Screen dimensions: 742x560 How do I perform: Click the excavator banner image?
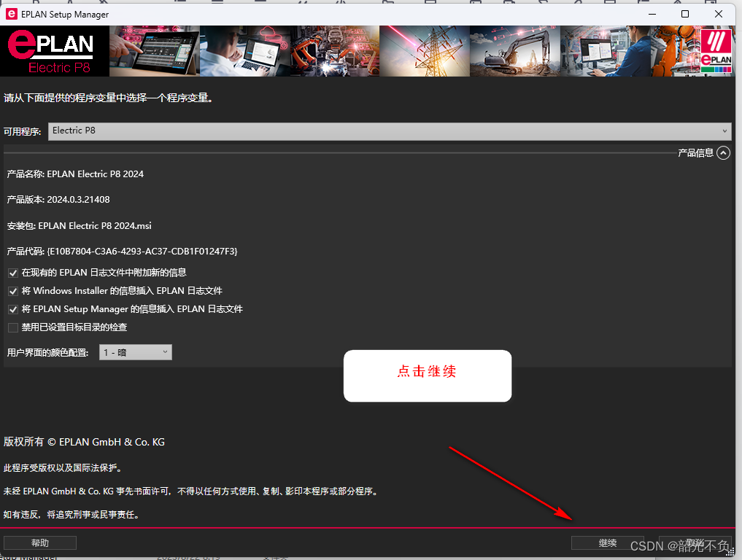click(x=514, y=51)
